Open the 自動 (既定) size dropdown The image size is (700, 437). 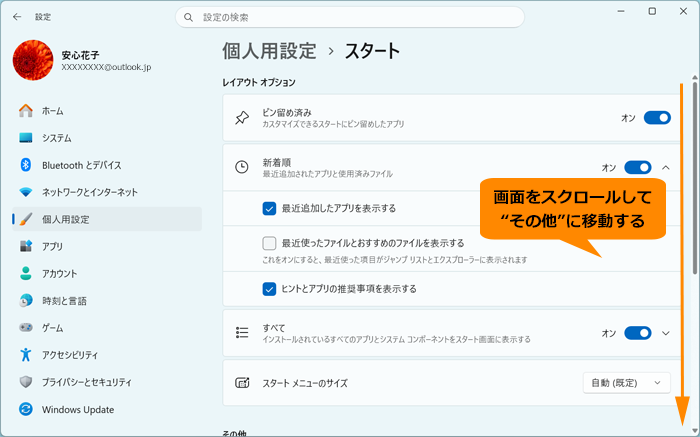point(626,383)
